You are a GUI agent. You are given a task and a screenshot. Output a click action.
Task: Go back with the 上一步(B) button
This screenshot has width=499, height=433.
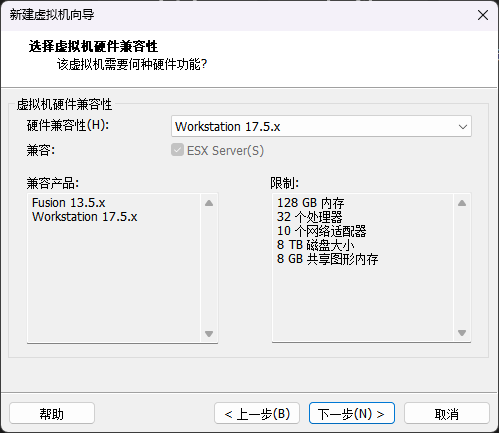257,414
